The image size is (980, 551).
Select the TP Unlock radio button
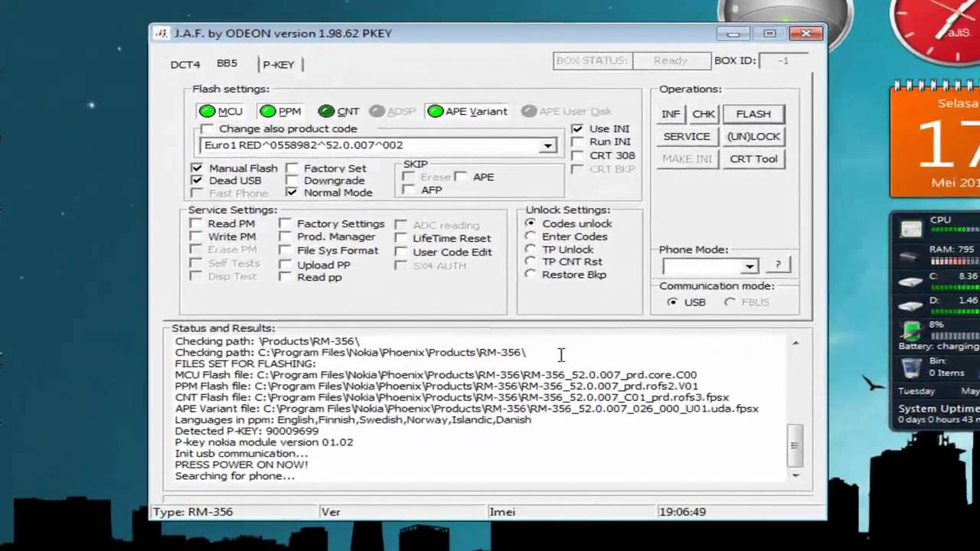pos(530,249)
